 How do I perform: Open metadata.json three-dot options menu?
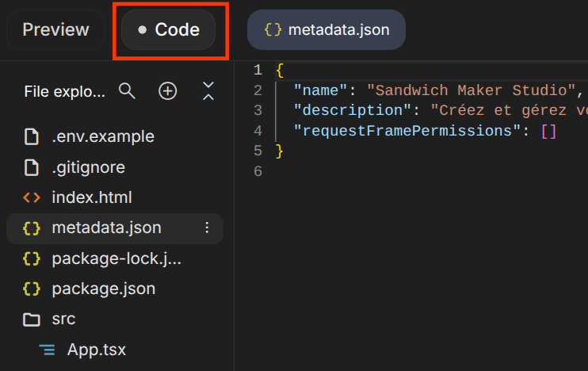coord(207,228)
